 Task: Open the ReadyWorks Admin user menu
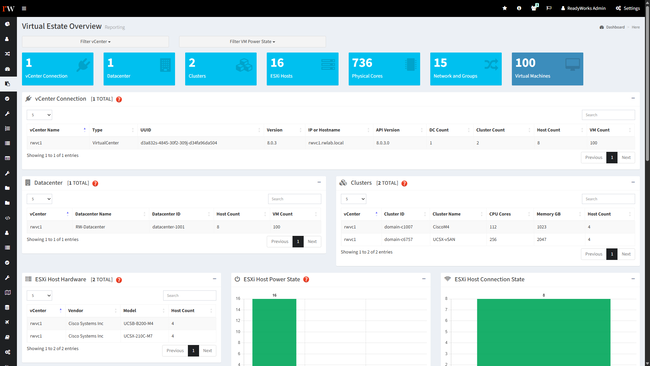(583, 8)
